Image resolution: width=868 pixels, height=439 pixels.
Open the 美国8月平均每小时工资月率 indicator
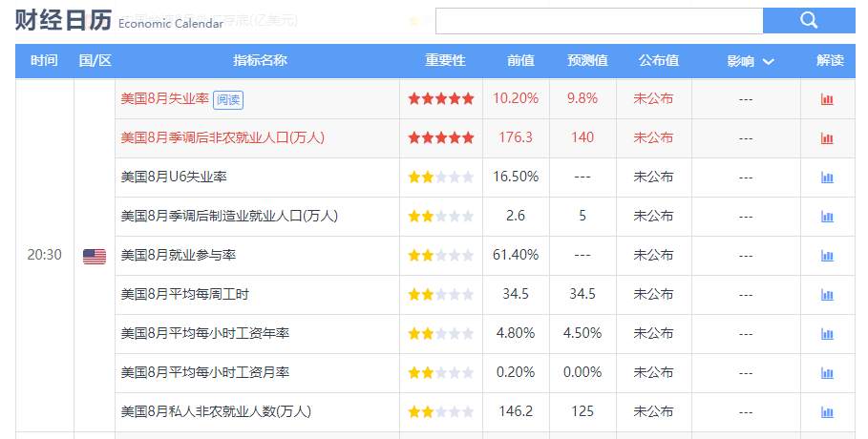tap(204, 372)
